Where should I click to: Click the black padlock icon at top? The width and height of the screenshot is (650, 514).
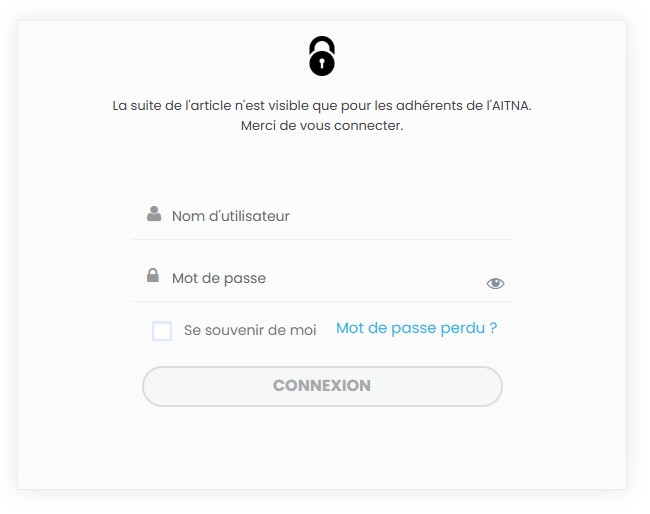[x=322, y=56]
